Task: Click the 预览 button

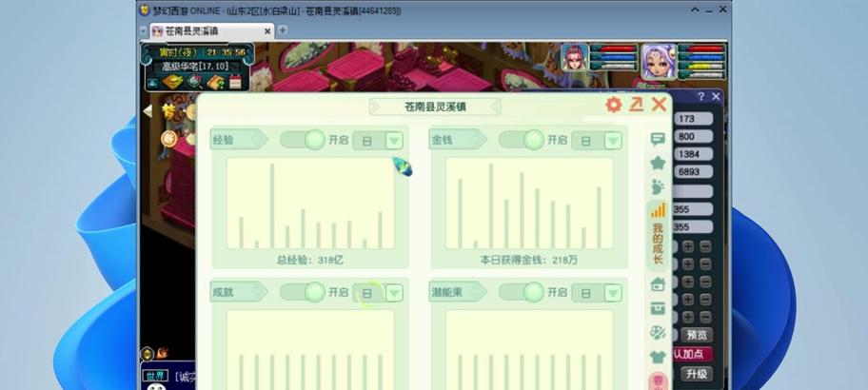Action: [697, 335]
